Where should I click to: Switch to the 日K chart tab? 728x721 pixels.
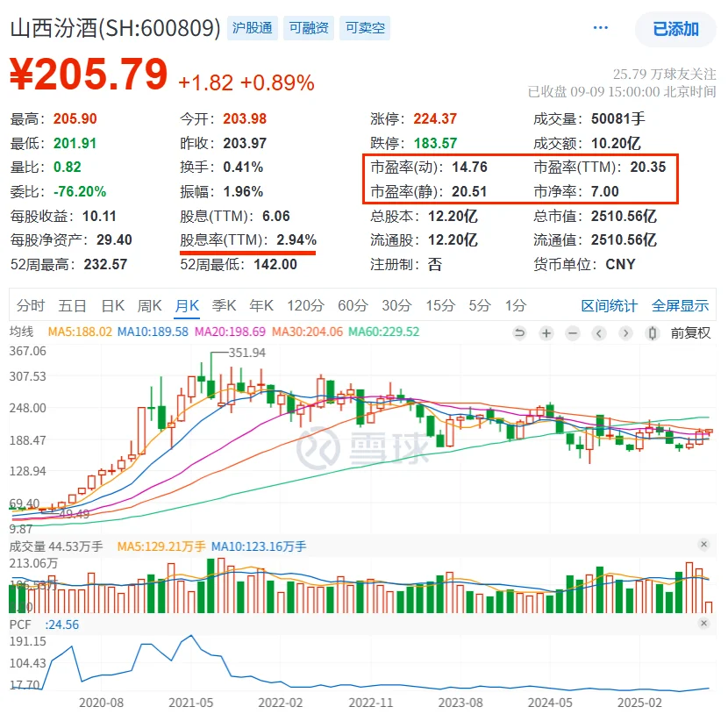point(113,305)
